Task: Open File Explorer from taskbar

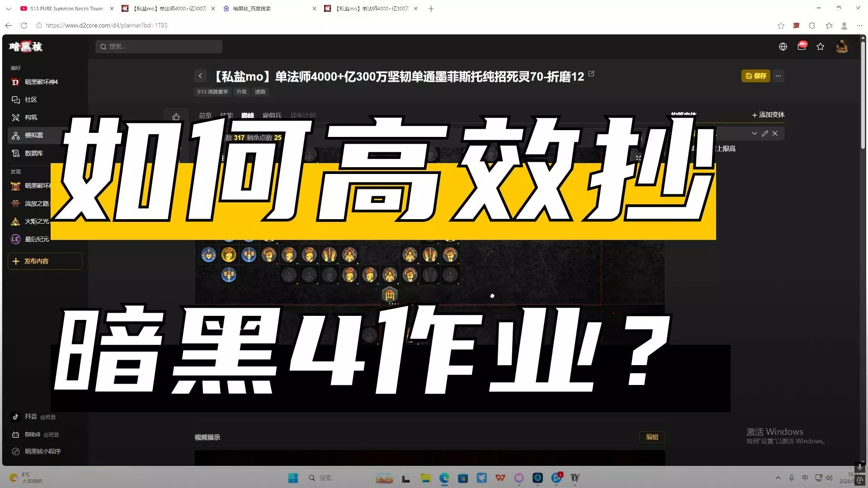Action: click(x=425, y=478)
